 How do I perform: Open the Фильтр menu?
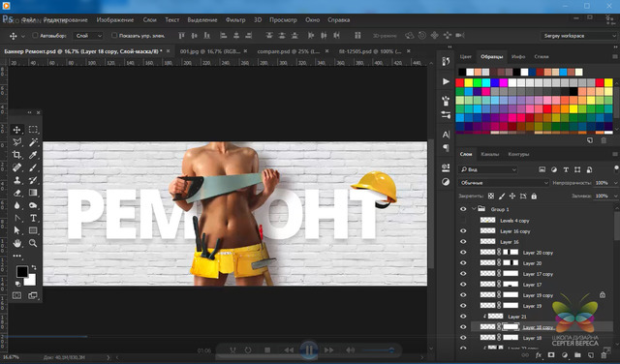[235, 19]
